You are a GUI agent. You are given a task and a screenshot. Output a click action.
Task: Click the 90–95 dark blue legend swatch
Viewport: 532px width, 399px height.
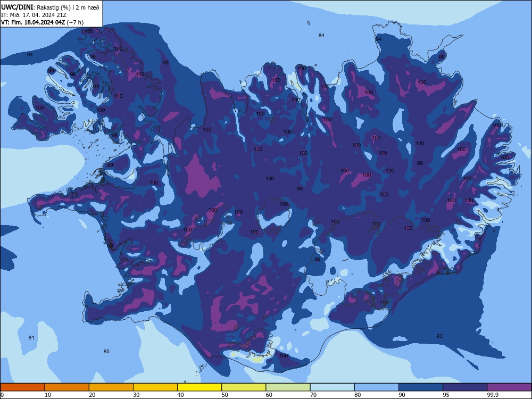pyautogui.click(x=421, y=387)
